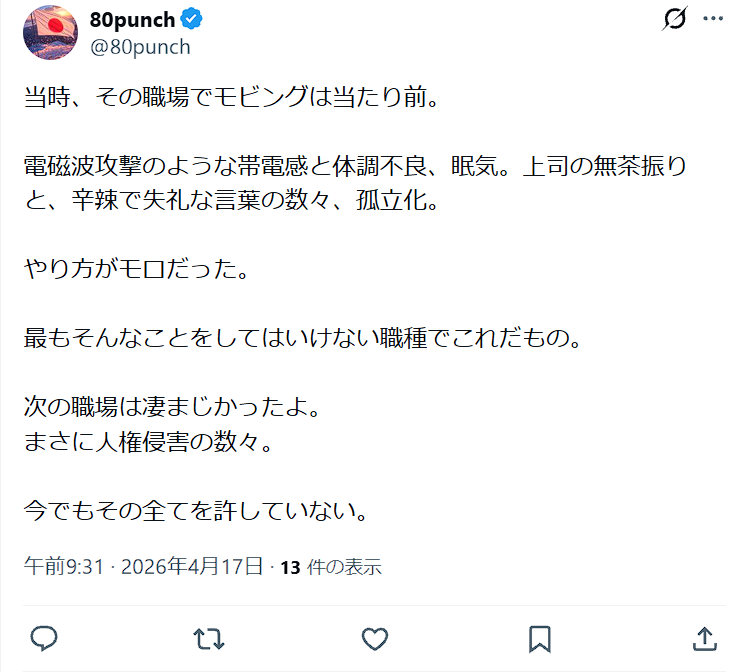This screenshot has height=672, width=749.
Task: Click the 13 件の表示 view count
Action: [331, 567]
